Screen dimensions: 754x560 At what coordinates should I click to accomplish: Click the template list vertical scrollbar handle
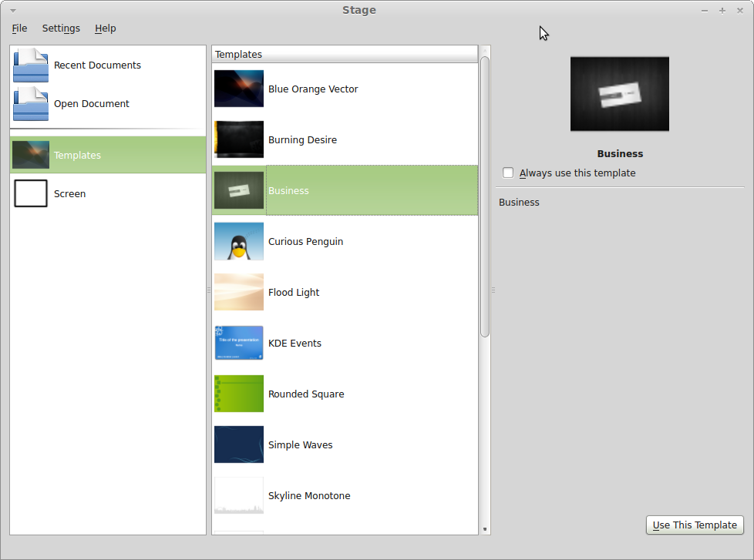click(485, 196)
